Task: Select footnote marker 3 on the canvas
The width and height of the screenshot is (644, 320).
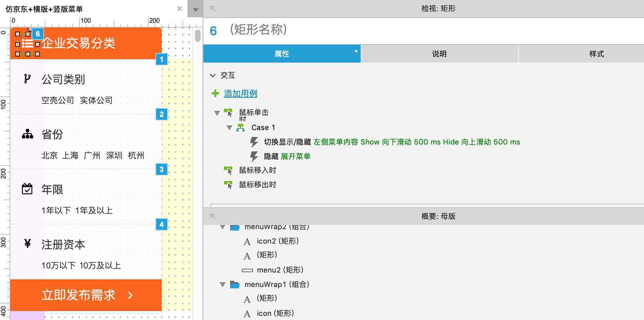Action: click(x=161, y=169)
